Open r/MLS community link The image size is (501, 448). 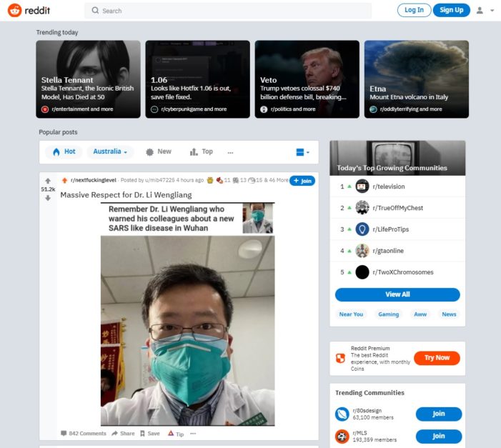(359, 433)
